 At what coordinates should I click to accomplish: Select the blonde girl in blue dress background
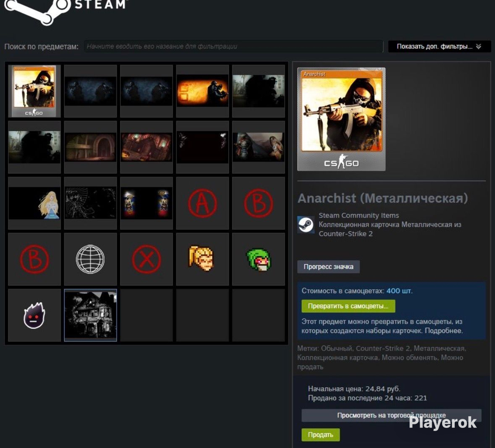click(34, 203)
